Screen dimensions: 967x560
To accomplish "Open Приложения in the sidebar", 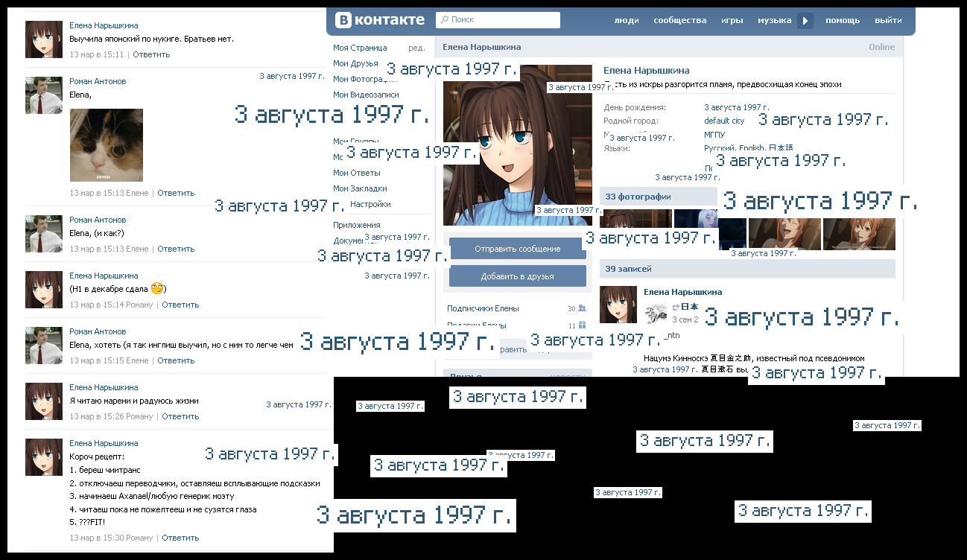I will (x=357, y=225).
